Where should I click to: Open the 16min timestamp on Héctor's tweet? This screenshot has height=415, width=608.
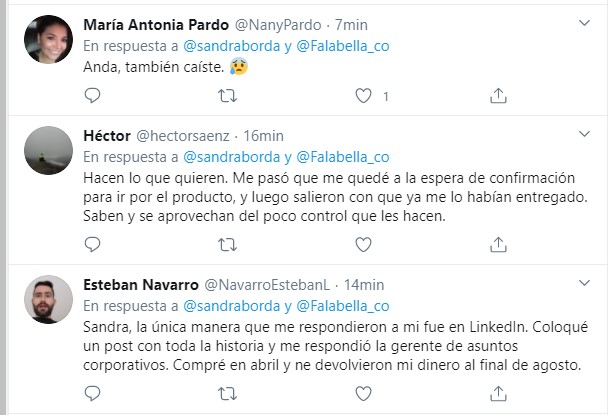point(265,135)
